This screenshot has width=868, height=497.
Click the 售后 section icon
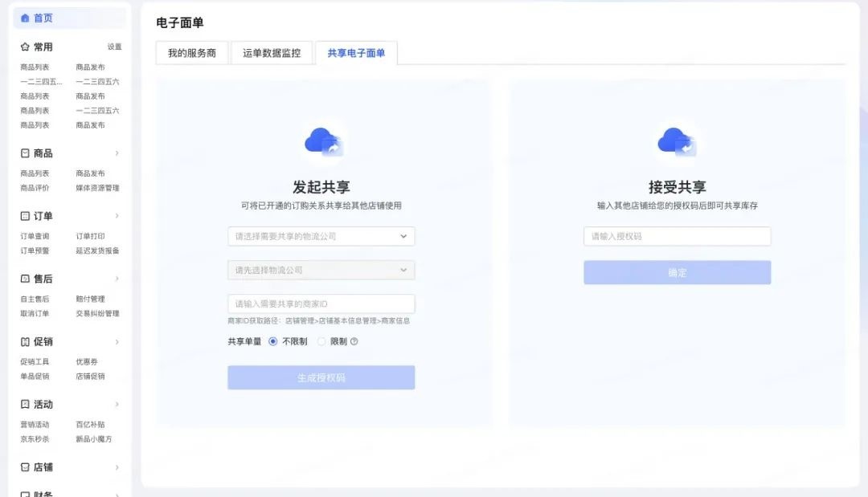coord(25,279)
